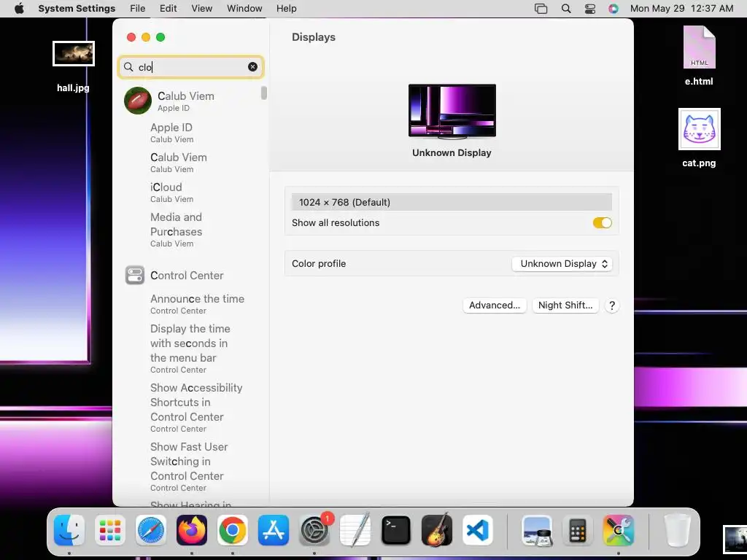
Task: Click the date and time in menu bar
Action: tap(682, 9)
